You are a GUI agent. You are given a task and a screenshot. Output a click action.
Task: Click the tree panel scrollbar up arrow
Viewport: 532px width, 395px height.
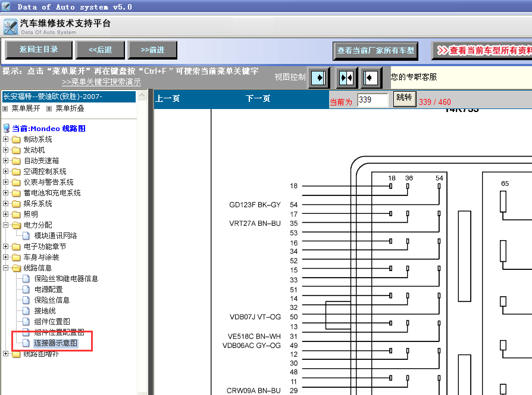coord(142,95)
